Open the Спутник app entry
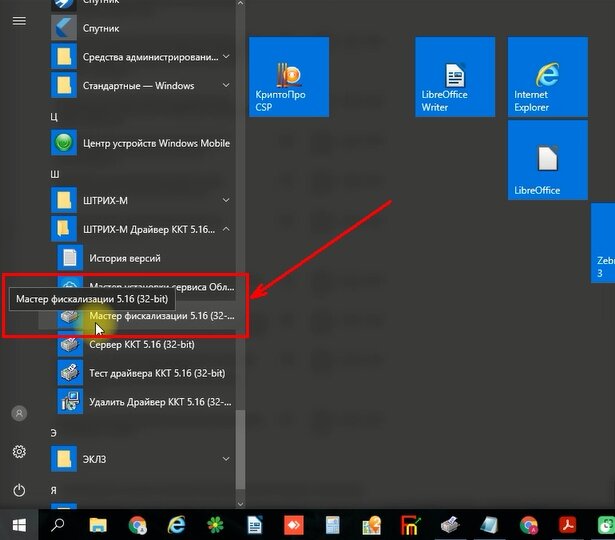This screenshot has height=540, width=615. (x=143, y=28)
